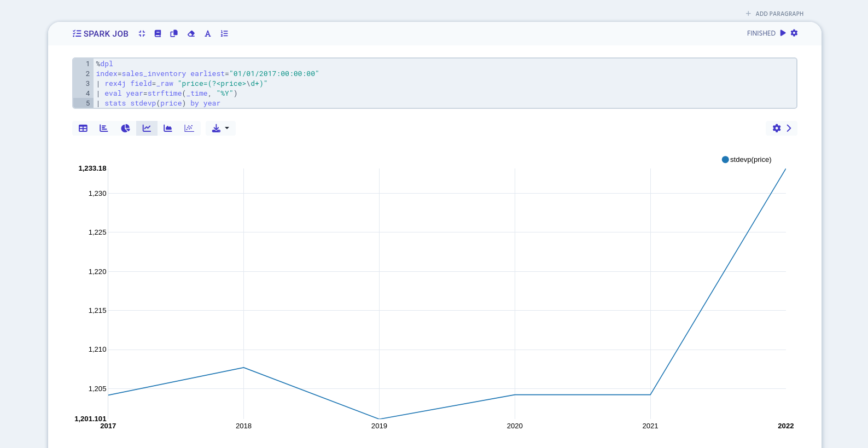Image resolution: width=868 pixels, height=448 pixels.
Task: Click the 1,205 y-axis label
Action: point(97,388)
